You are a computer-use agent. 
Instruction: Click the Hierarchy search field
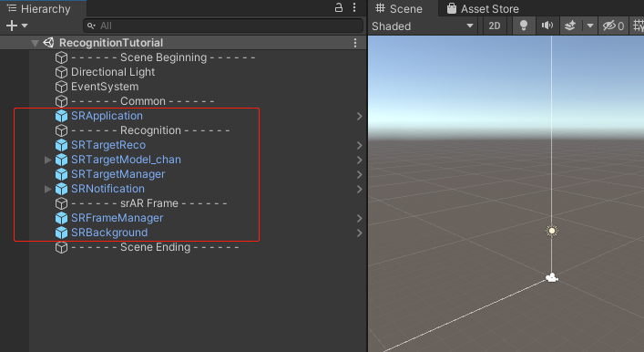pyautogui.click(x=223, y=26)
